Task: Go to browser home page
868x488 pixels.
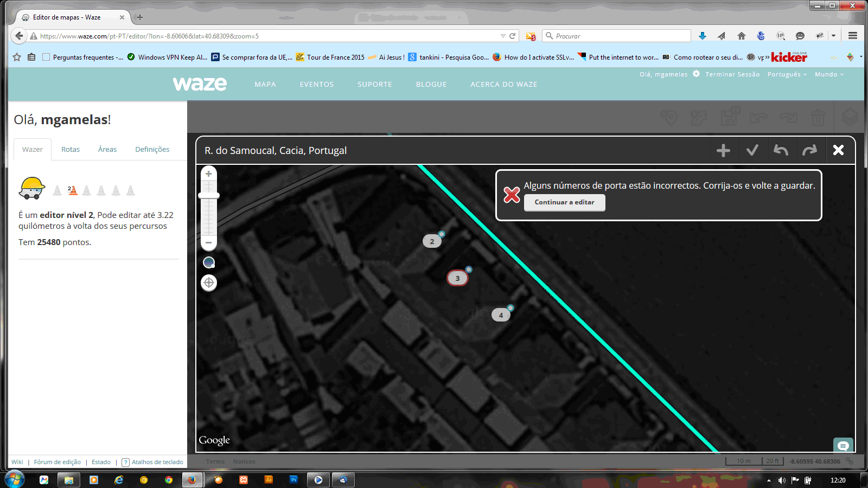Action: pos(742,36)
